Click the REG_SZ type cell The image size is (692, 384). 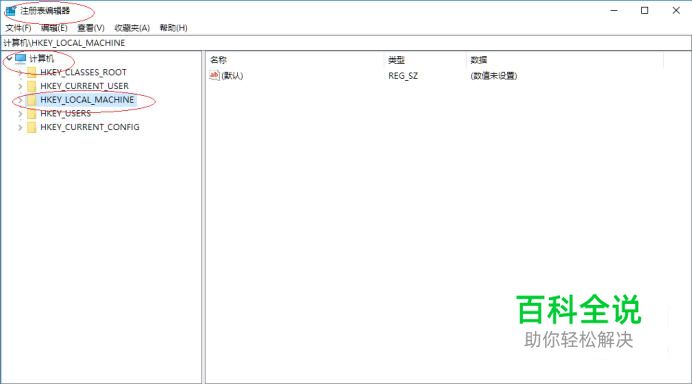pos(403,76)
